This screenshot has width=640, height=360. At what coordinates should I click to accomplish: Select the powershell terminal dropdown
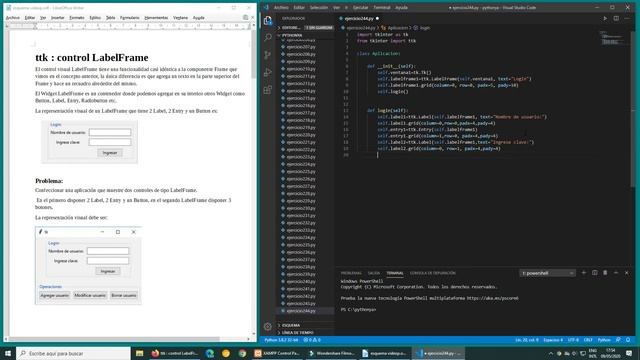pos(547,273)
